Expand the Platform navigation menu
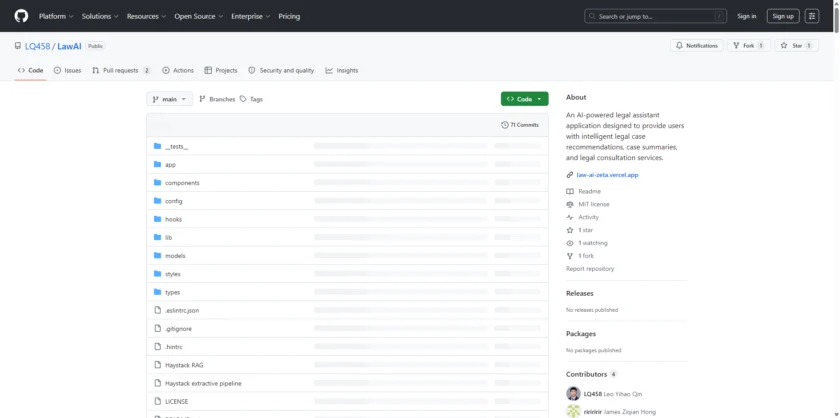 click(x=55, y=16)
